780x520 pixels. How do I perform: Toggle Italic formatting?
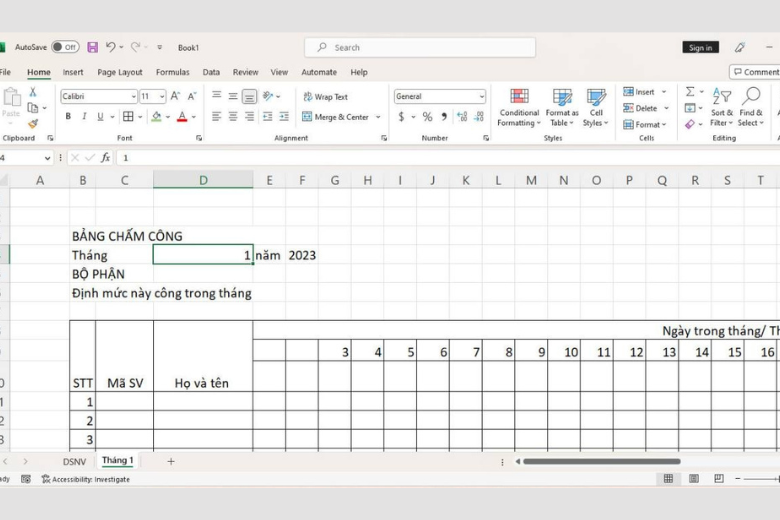(x=84, y=116)
